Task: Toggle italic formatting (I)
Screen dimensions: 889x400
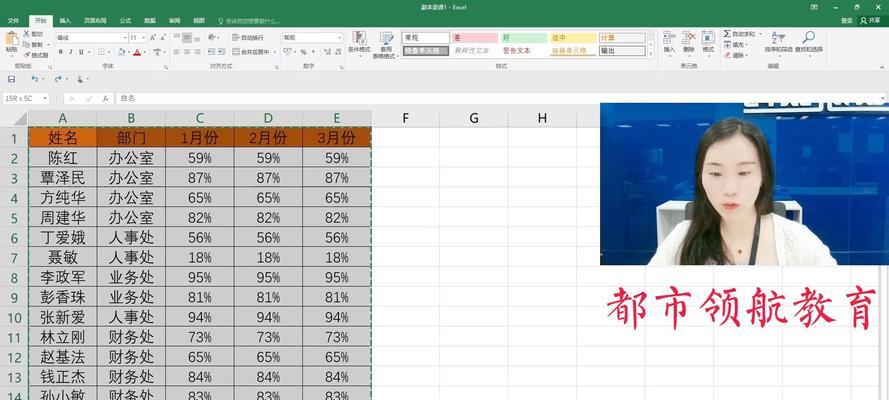Action: pos(71,52)
